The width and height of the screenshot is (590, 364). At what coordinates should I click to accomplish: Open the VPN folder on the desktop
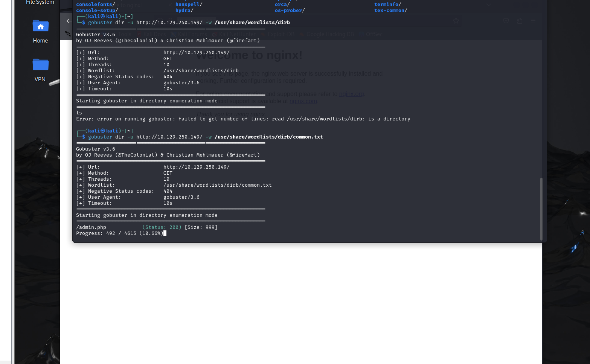40,70
